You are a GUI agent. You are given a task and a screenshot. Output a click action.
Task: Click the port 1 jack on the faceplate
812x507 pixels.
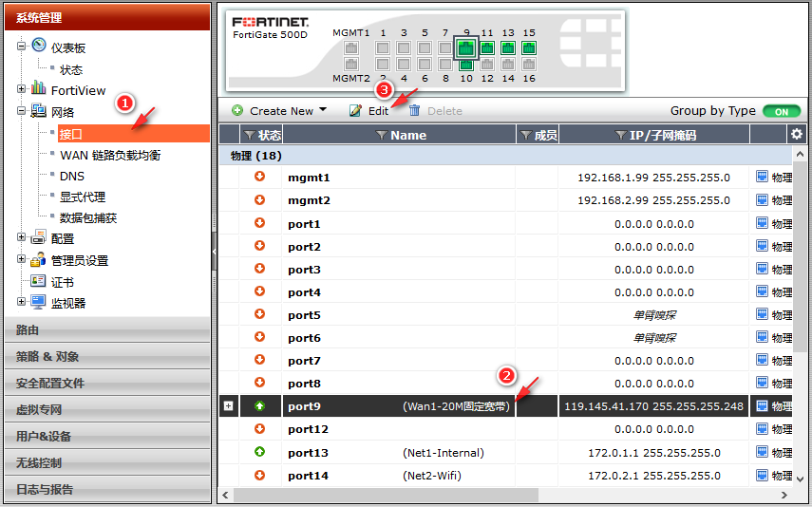pos(383,48)
